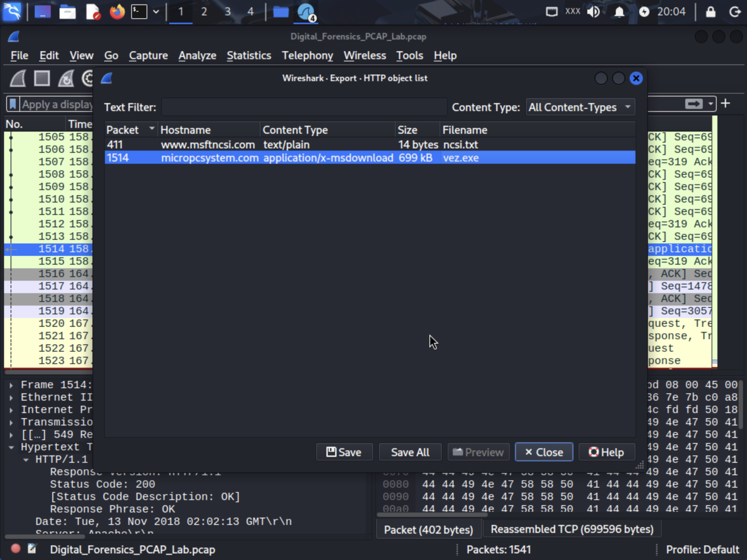747x560 pixels.
Task: Click the stop capture square icon
Action: click(42, 78)
